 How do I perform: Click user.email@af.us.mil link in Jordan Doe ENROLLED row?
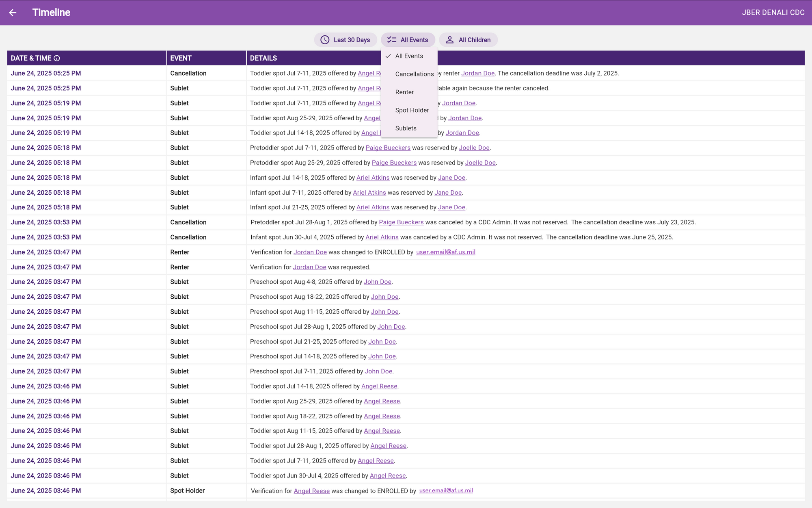tap(446, 252)
